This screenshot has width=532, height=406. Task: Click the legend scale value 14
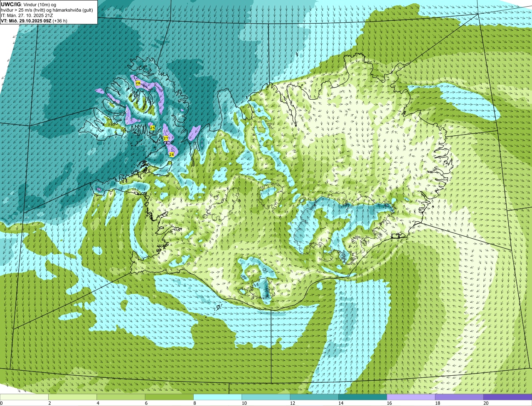point(341,403)
